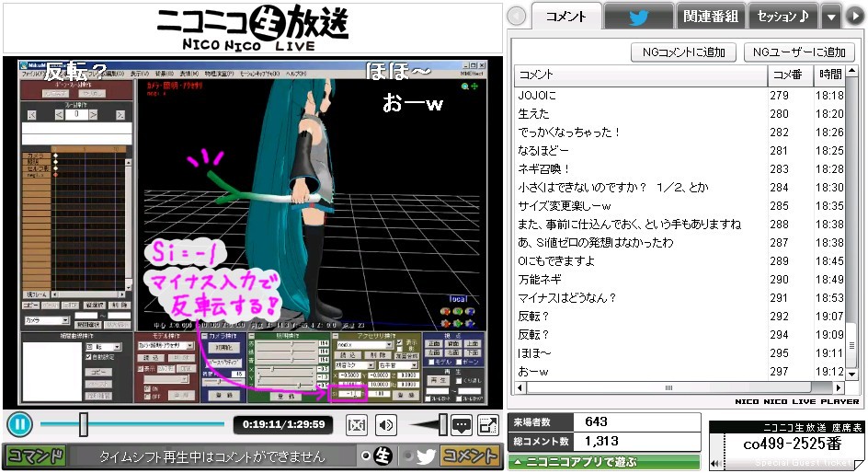This screenshot has height=473, width=868.
Task: Click the コマンド command button
Action: click(x=36, y=456)
